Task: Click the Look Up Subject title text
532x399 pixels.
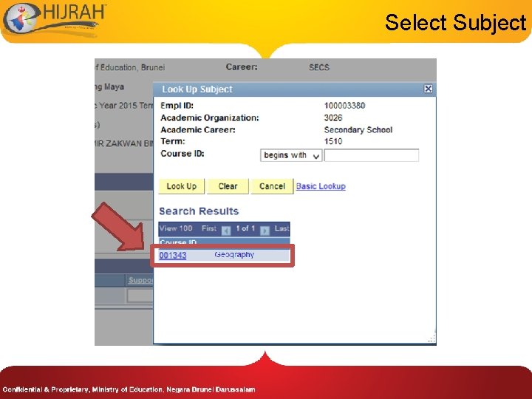Action: 197,89
